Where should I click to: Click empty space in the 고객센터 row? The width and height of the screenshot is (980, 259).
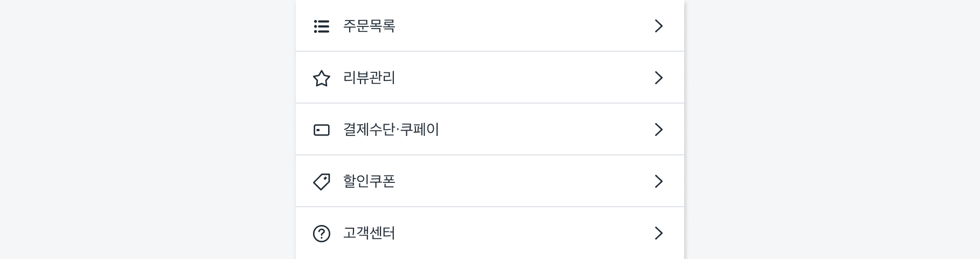pos(518,233)
